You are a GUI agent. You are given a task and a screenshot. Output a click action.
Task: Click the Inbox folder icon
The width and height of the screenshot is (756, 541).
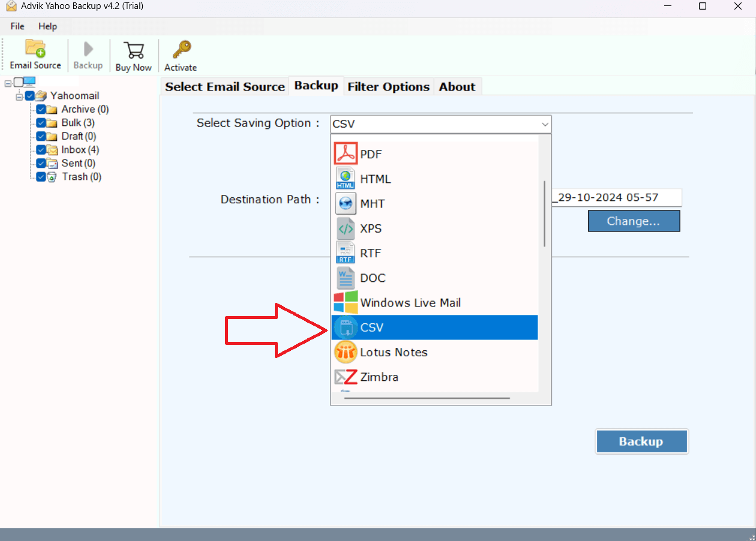point(52,149)
